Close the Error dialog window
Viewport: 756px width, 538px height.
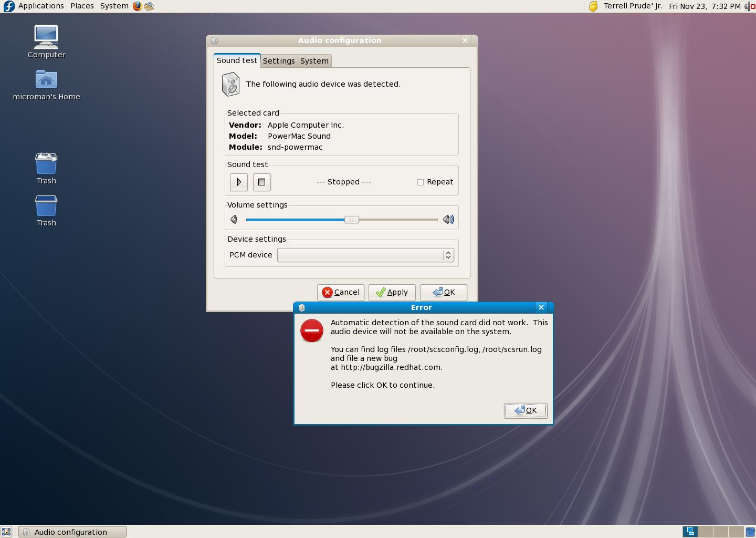point(541,307)
